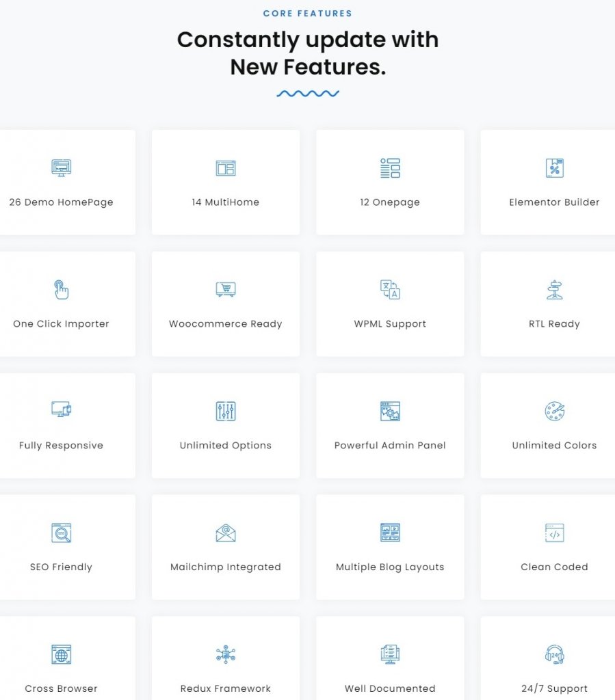The image size is (615, 700).
Task: Click the Clean Coded code window icon
Action: pos(554,533)
